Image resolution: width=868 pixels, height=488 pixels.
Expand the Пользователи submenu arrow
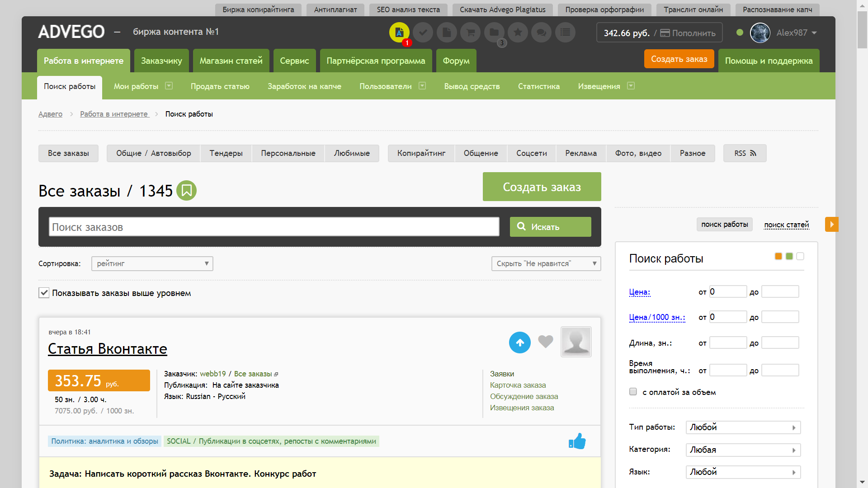point(422,86)
